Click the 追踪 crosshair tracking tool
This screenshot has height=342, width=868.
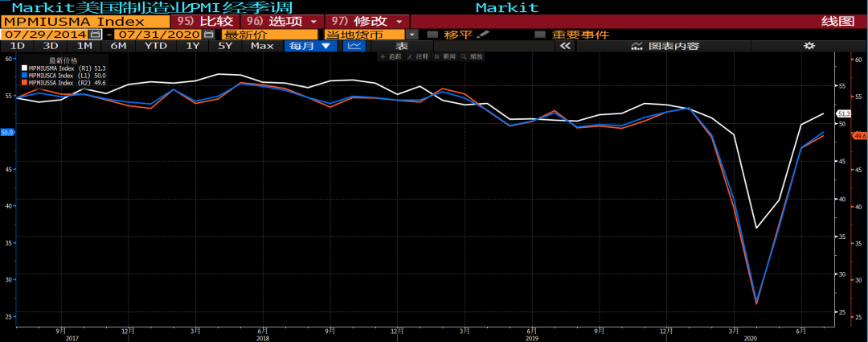coord(391,56)
